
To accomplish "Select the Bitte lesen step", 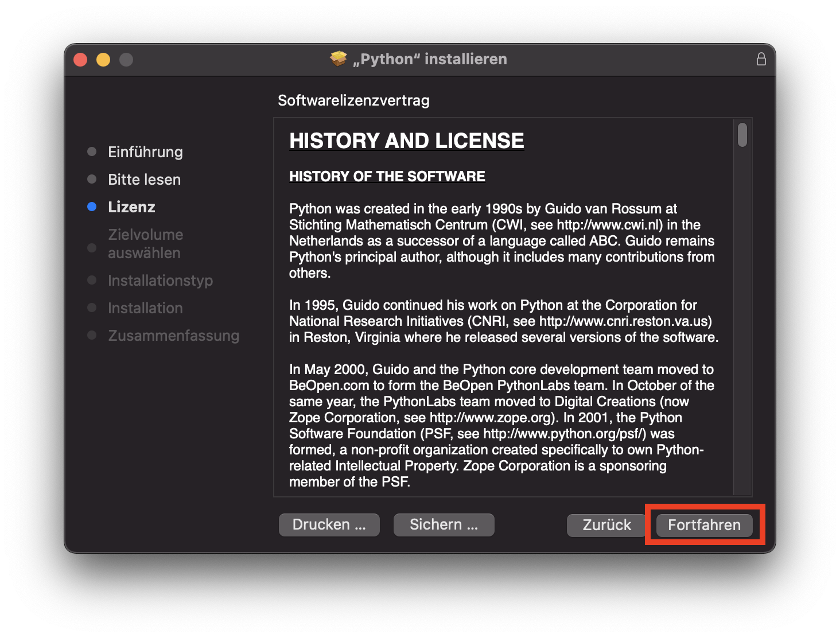I will pos(144,180).
